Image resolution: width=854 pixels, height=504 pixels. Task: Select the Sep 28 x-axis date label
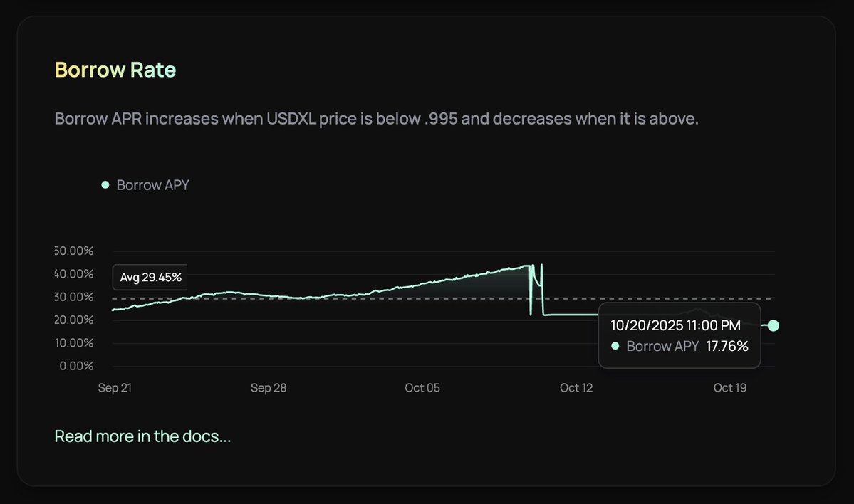[x=269, y=388]
